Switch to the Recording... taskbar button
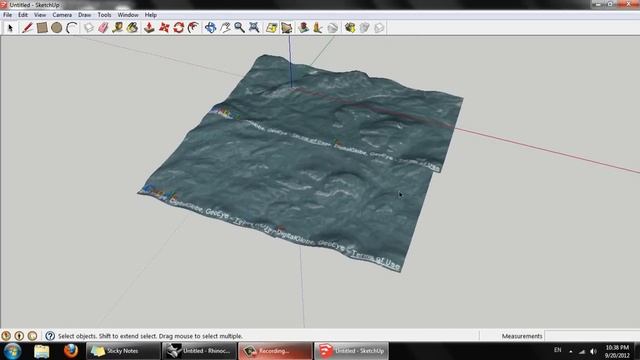The width and height of the screenshot is (640, 360). [275, 351]
